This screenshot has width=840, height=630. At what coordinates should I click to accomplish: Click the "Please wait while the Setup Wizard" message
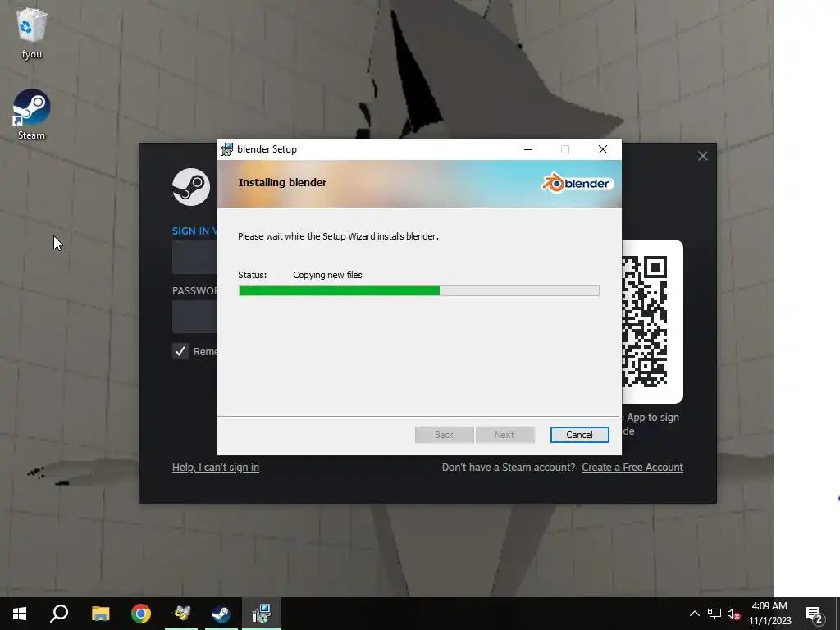point(338,236)
